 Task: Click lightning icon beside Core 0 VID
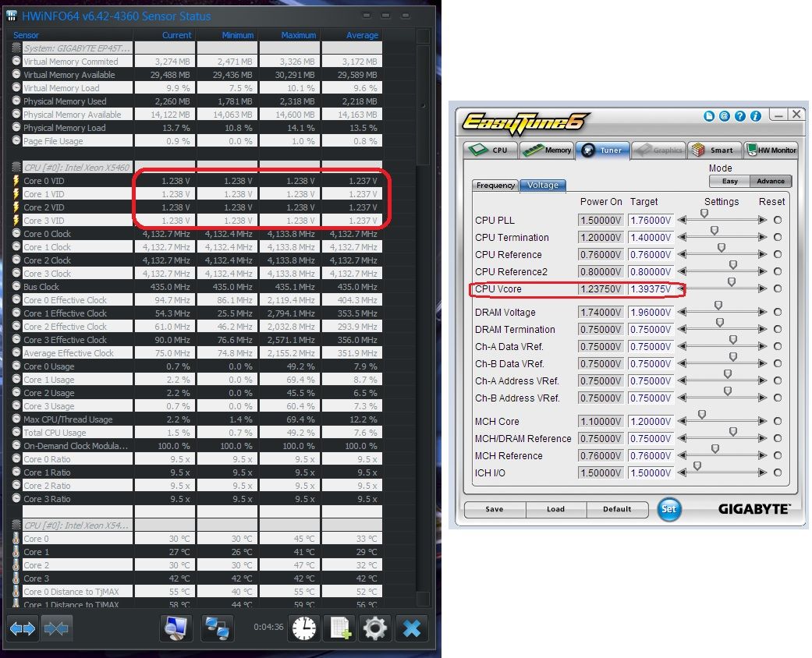[16, 181]
